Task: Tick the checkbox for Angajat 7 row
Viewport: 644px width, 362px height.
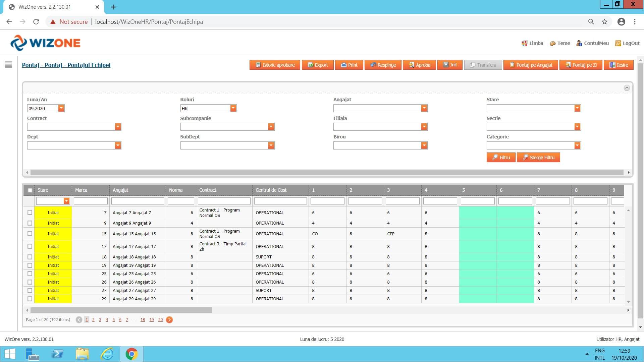Action: [x=30, y=213]
